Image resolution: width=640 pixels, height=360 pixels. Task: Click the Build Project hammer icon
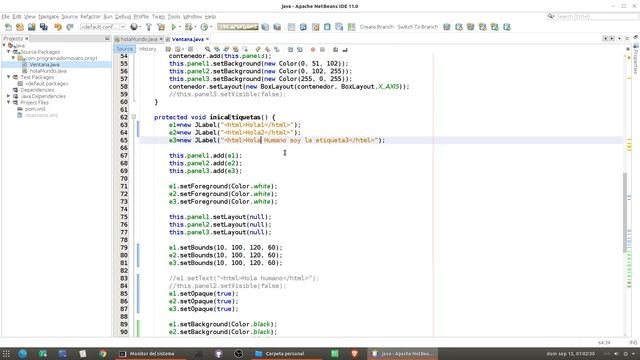click(x=149, y=27)
